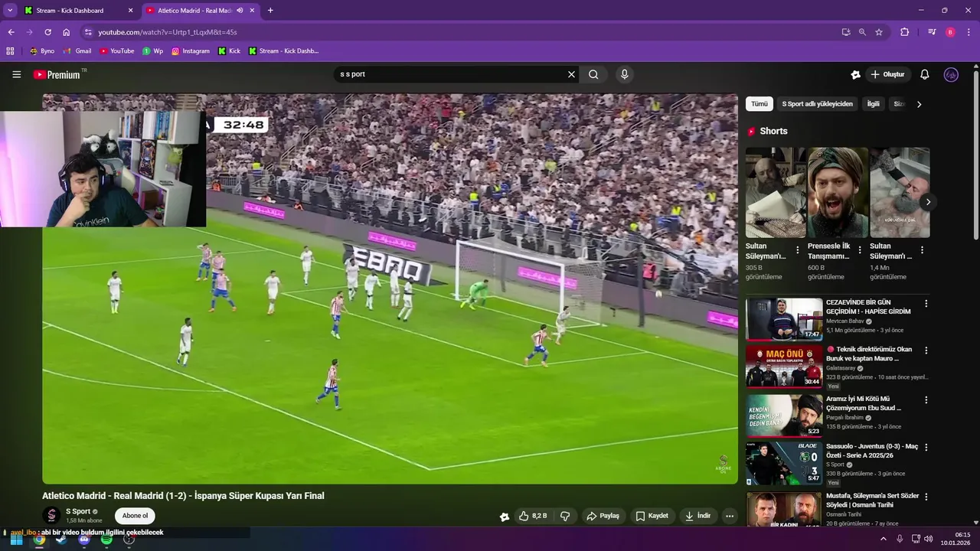This screenshot has height=551, width=980.
Task: Click the sparkle icon beside Oluştur
Action: 855,74
